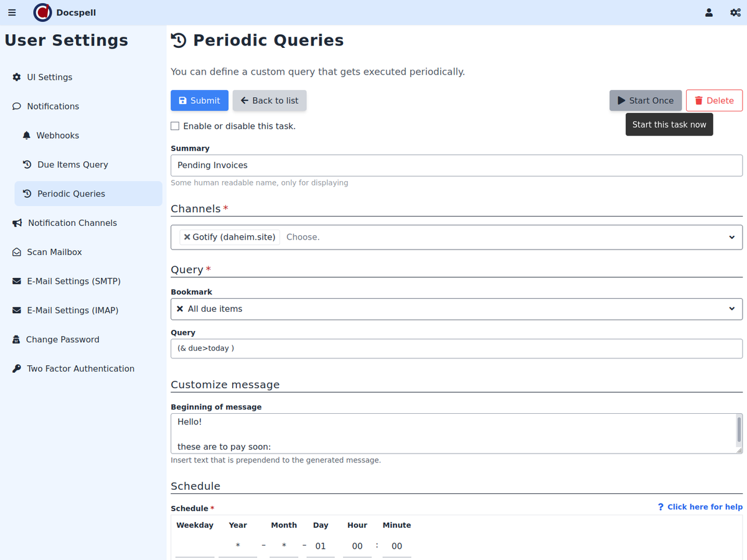
Task: Click the Periodic Queries heading history icon
Action: (179, 40)
